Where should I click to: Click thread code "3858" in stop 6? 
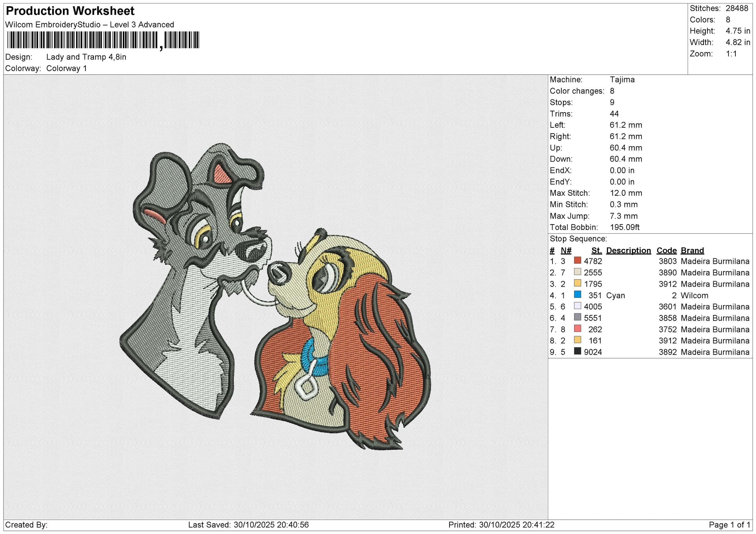(667, 318)
